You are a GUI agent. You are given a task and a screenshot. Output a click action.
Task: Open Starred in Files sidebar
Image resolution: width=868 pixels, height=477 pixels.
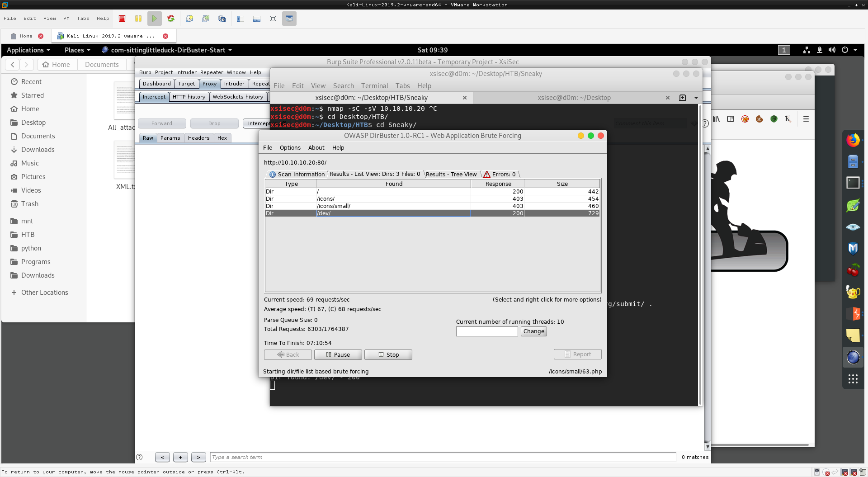pos(33,95)
